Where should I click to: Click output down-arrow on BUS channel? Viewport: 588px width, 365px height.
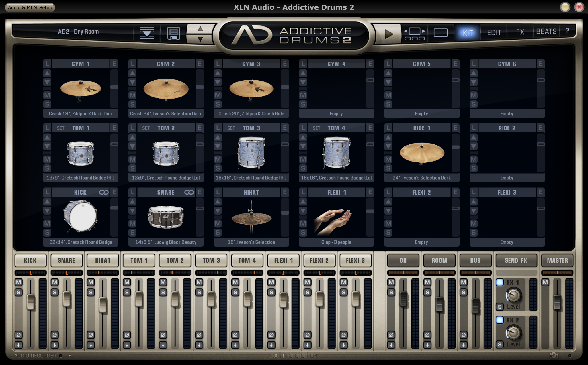[464, 345]
